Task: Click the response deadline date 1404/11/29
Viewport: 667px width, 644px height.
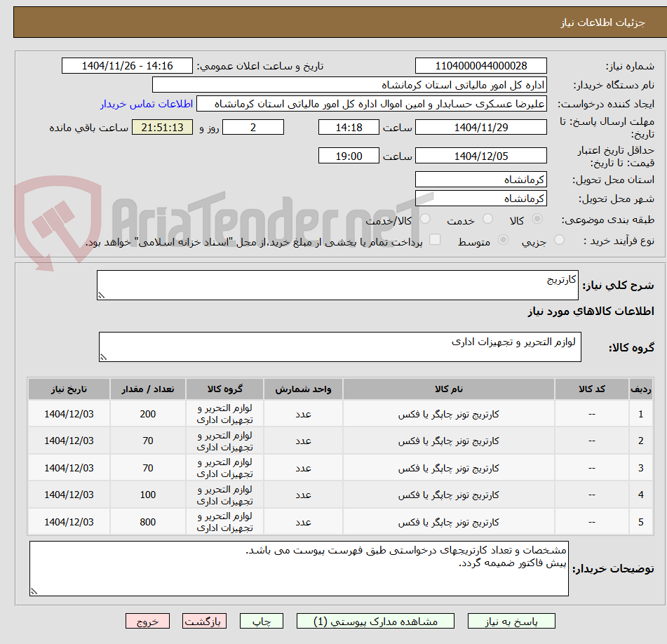Action: [480, 127]
